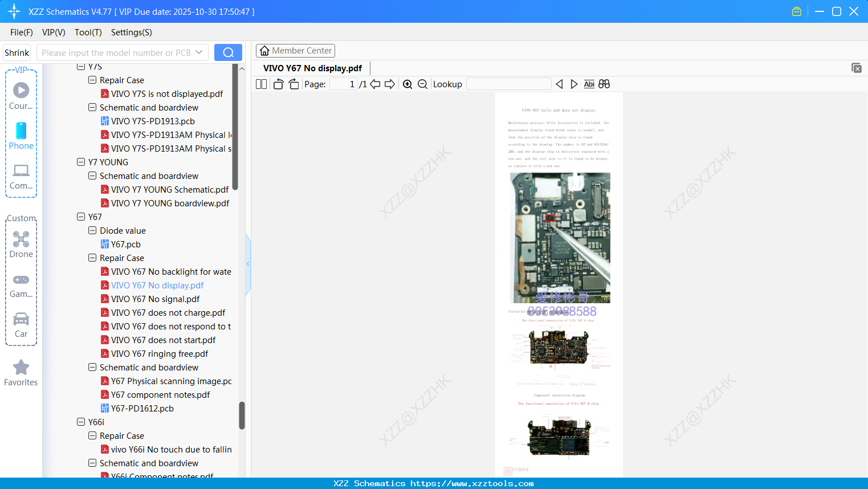Toggle the Abi whole-word match option
The width and height of the screenshot is (868, 489).
pyautogui.click(x=589, y=84)
